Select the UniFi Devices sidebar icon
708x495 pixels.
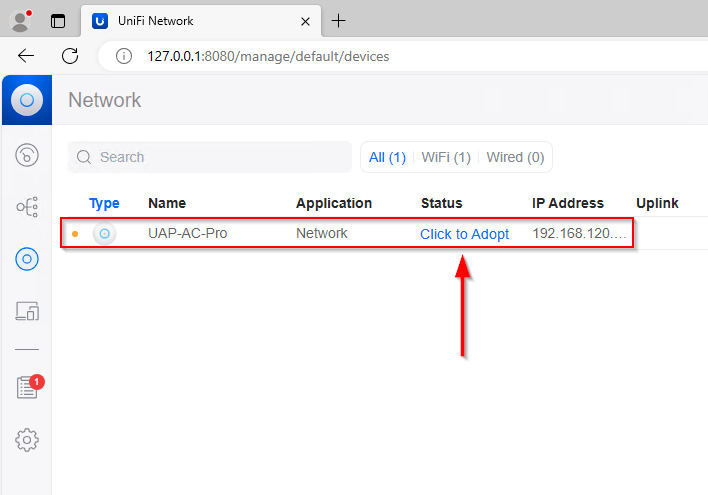[27, 260]
